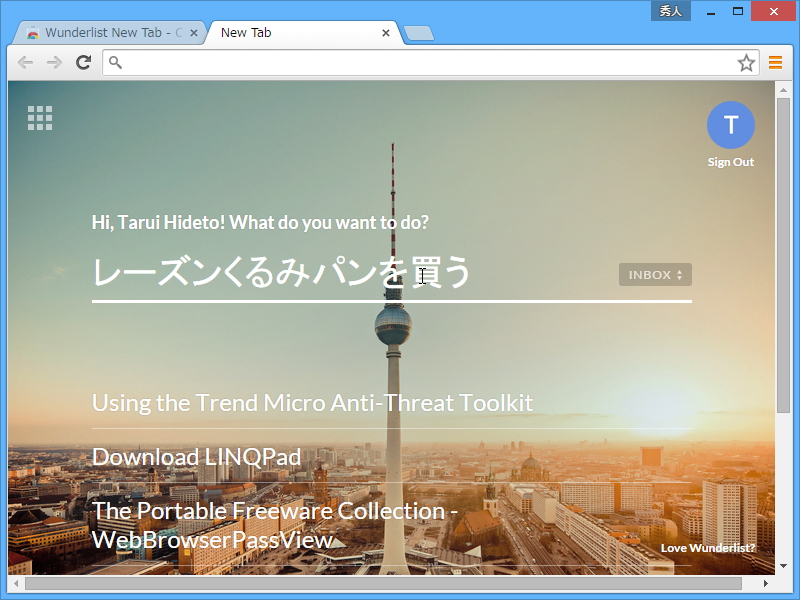Sign Out of Wunderlist
Viewport: 800px width, 600px height.
click(x=730, y=162)
